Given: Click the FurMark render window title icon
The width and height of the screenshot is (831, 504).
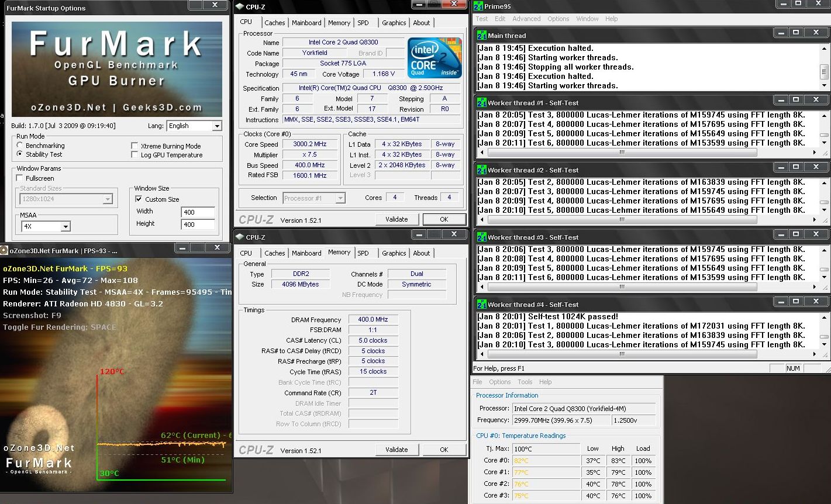Looking at the screenshot, I should (4, 250).
